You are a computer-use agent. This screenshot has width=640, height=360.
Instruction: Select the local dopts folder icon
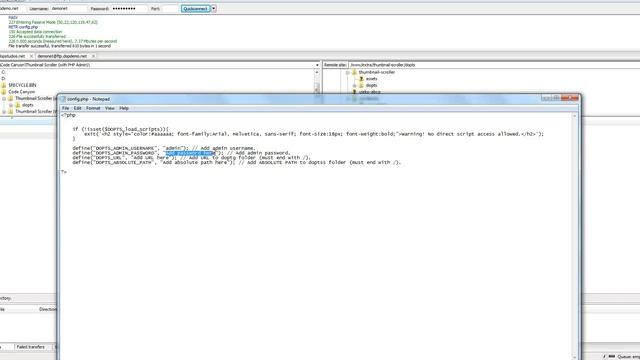[18, 105]
